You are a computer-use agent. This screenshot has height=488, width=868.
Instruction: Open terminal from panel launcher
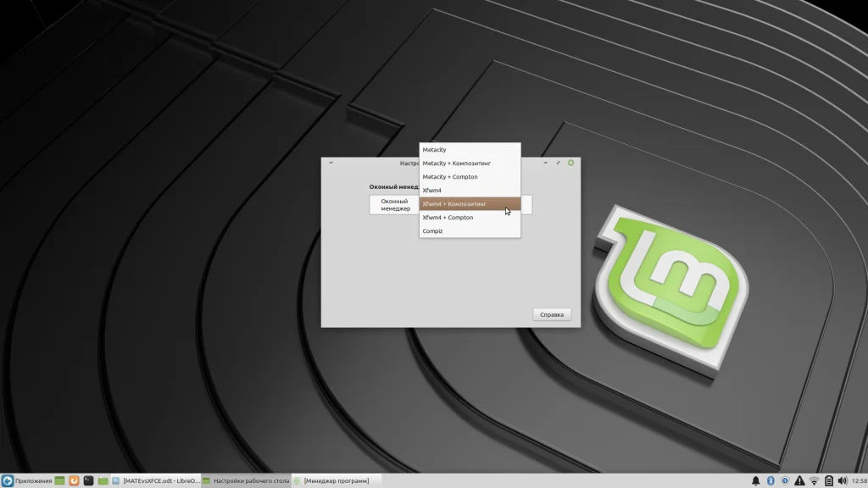coord(88,481)
